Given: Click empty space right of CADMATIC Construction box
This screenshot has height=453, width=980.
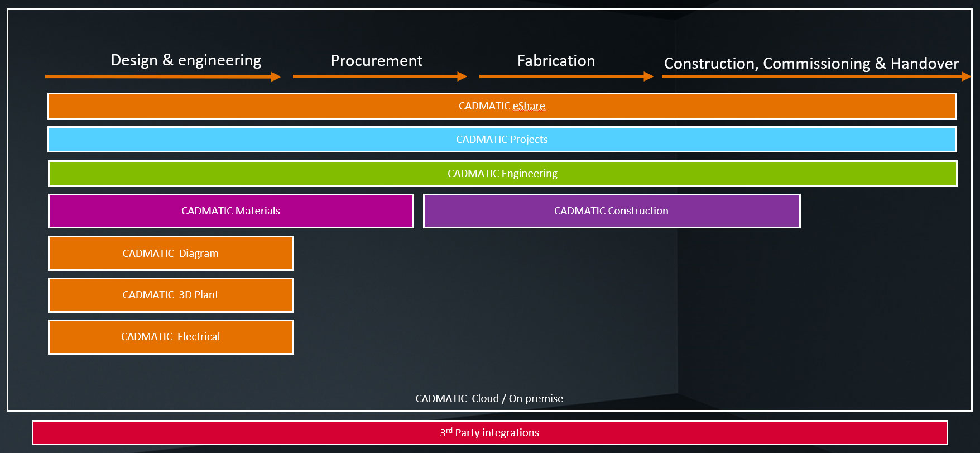Looking at the screenshot, I should [x=879, y=211].
